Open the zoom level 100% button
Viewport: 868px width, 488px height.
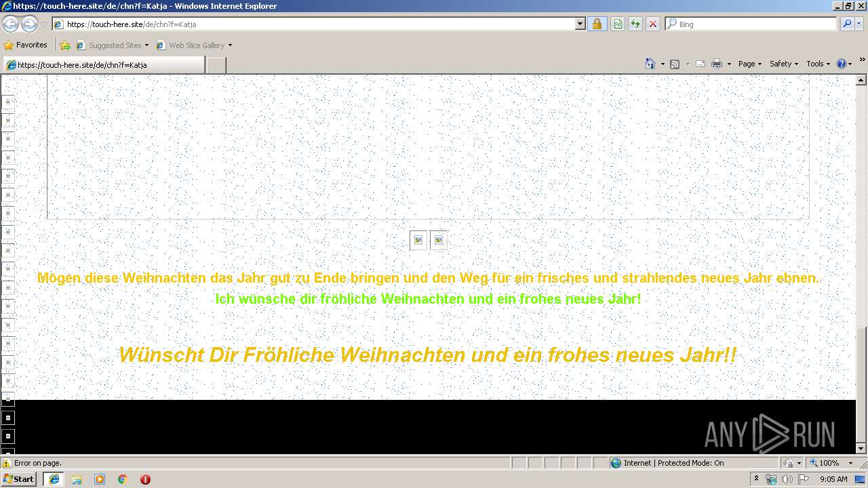pos(823,463)
